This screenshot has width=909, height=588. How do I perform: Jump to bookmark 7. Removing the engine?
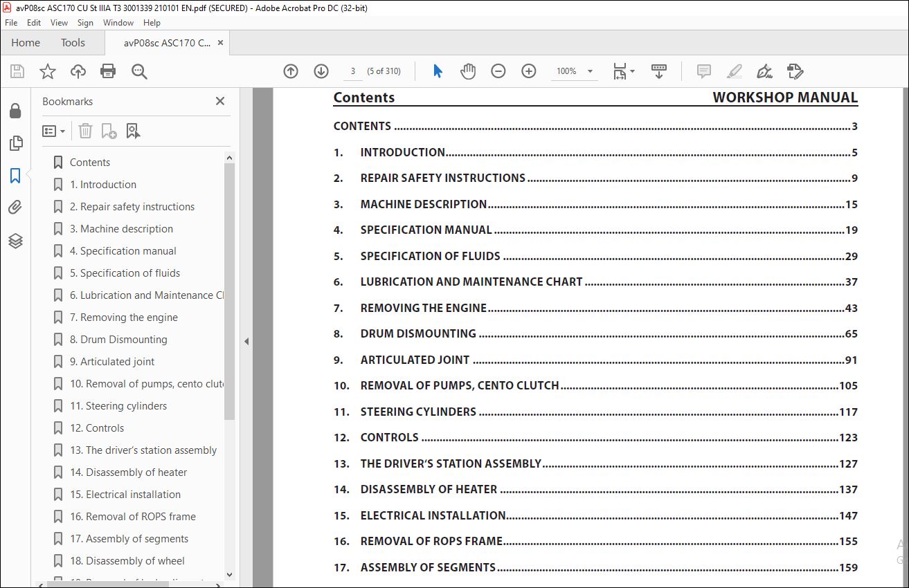[x=124, y=318]
